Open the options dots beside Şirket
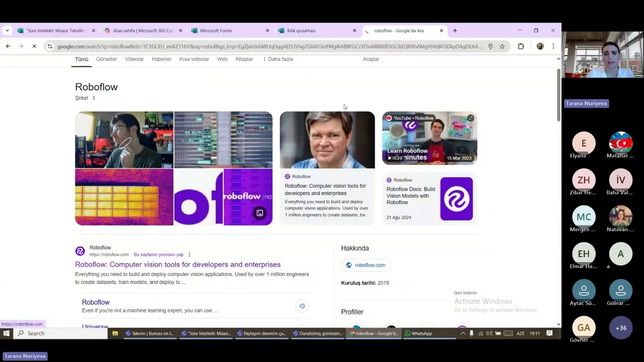The height and width of the screenshot is (362, 644). tap(94, 98)
